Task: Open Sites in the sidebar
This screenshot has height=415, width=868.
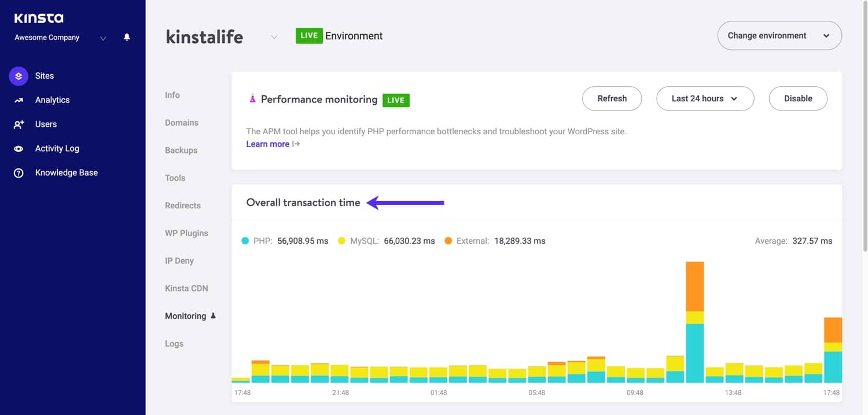Action: pos(45,76)
